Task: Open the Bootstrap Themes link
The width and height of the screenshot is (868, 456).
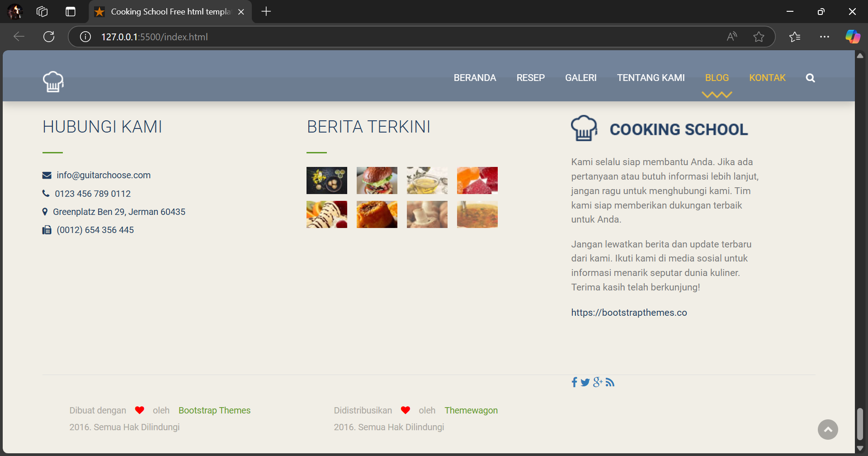Action: pos(214,410)
